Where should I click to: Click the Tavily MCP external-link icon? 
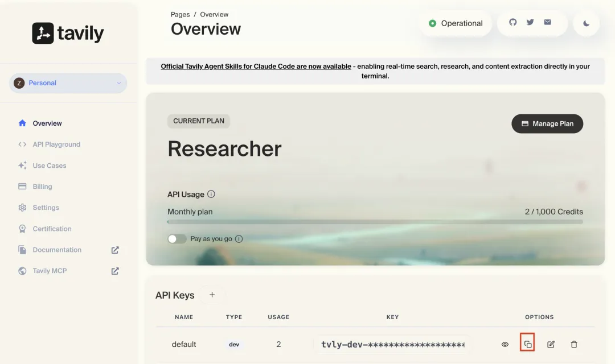pyautogui.click(x=115, y=271)
